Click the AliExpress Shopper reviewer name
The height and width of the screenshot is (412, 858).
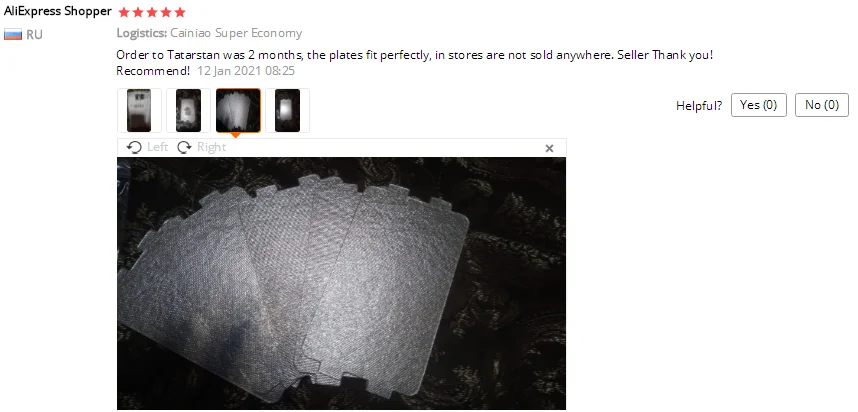tap(57, 11)
